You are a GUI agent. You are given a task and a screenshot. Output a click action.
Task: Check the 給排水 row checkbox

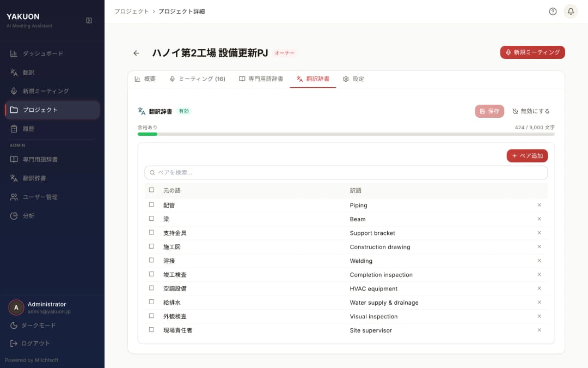151,302
